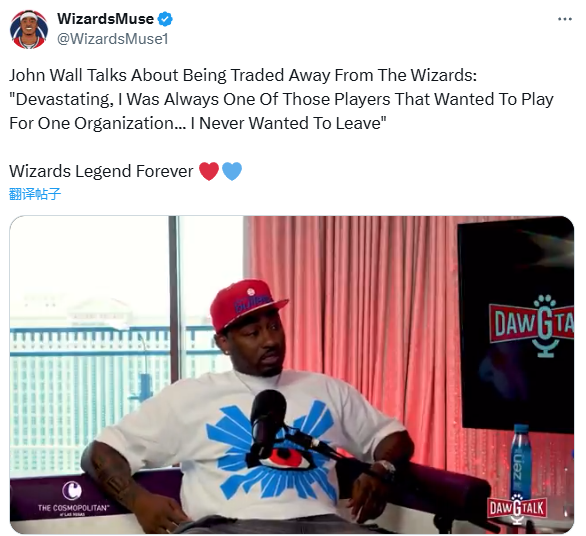Click the microphone in the video frame
Screen dimensions: 586x536
coord(268,418)
